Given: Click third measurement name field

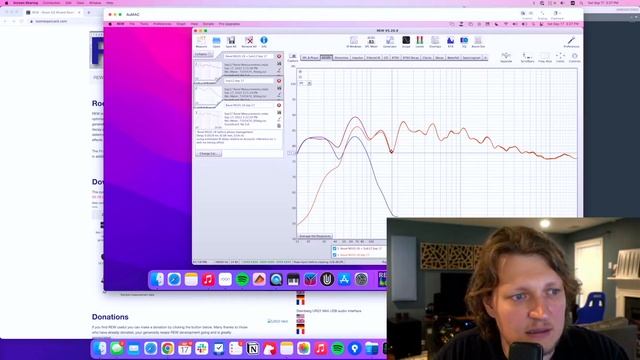Looking at the screenshot, I should (249, 105).
